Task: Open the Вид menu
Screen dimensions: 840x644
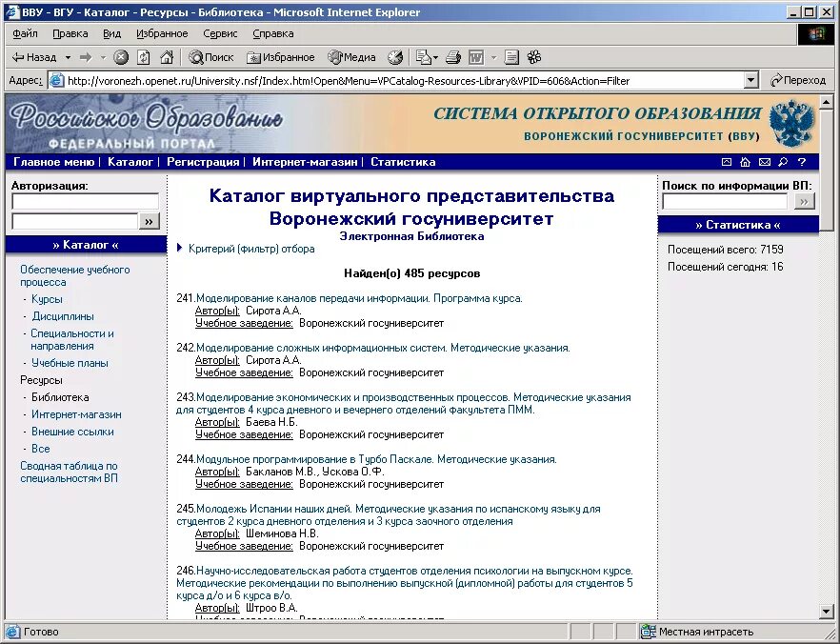Action: [x=112, y=33]
